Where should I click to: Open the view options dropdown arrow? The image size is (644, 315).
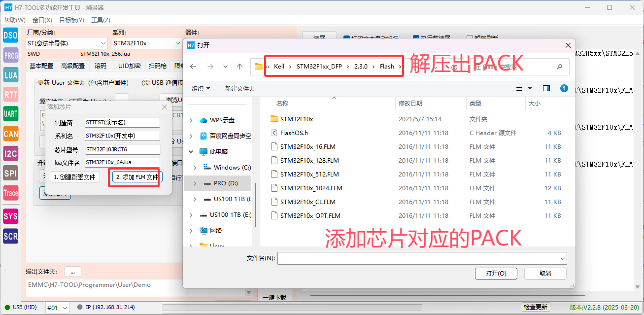pos(530,88)
